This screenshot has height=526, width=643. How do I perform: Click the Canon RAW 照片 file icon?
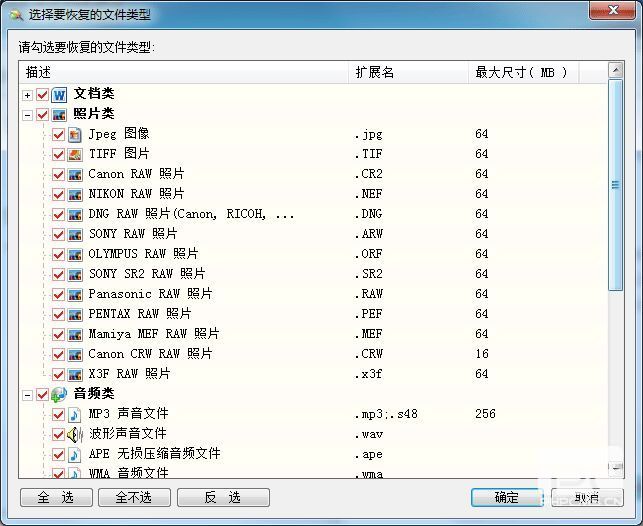(x=75, y=174)
